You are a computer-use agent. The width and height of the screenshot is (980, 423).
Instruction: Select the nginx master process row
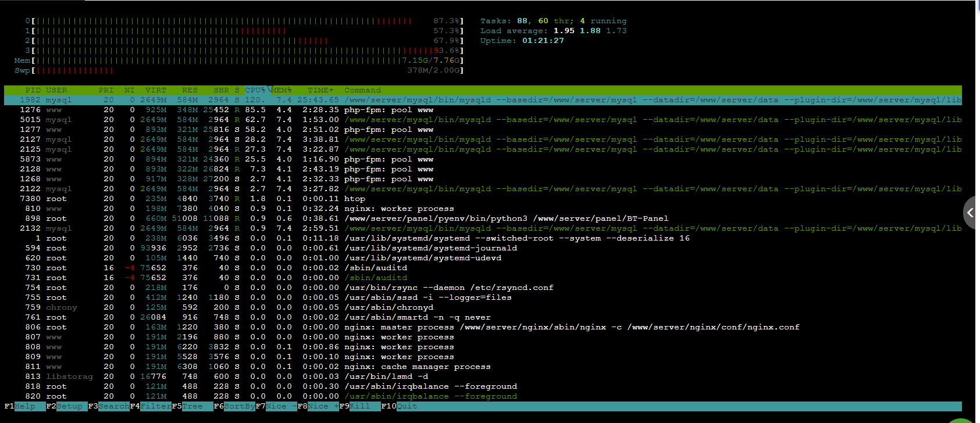[x=483, y=327]
